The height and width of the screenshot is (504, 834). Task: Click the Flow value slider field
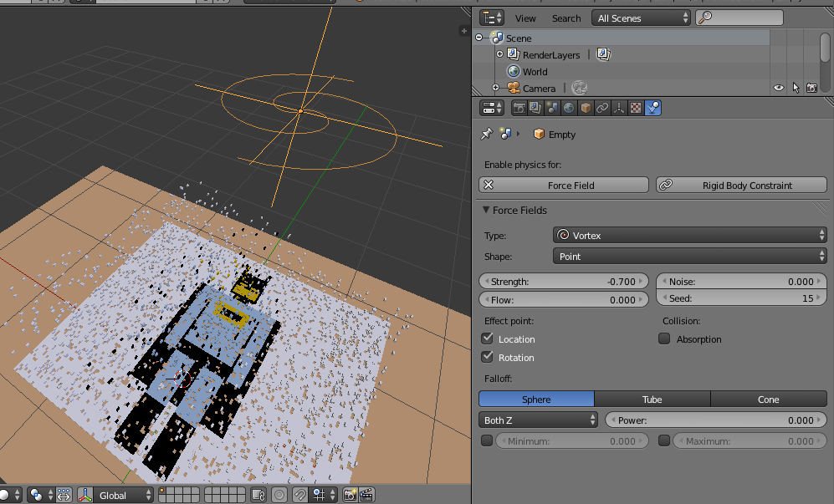coord(564,299)
